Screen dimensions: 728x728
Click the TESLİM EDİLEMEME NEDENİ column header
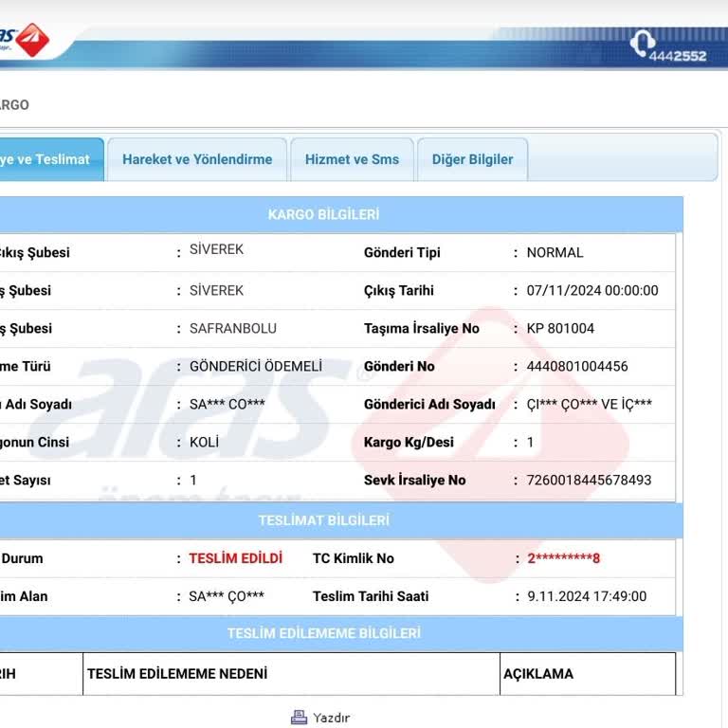point(177,674)
